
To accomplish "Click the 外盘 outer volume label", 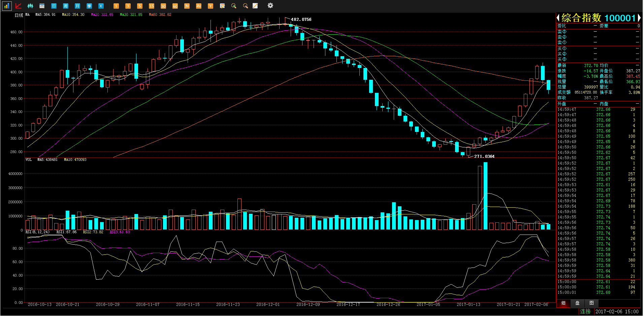I will tap(562, 104).
